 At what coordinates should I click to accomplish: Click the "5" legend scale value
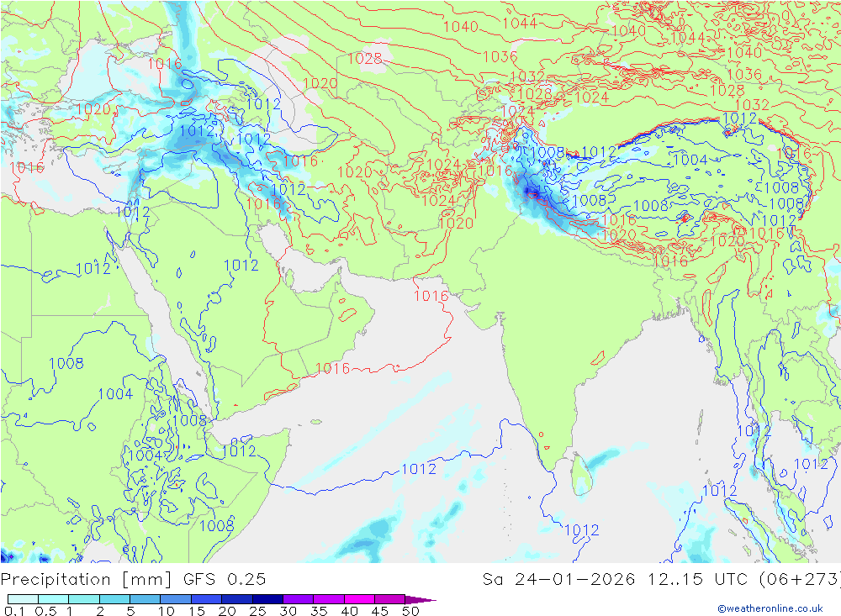click(x=130, y=611)
